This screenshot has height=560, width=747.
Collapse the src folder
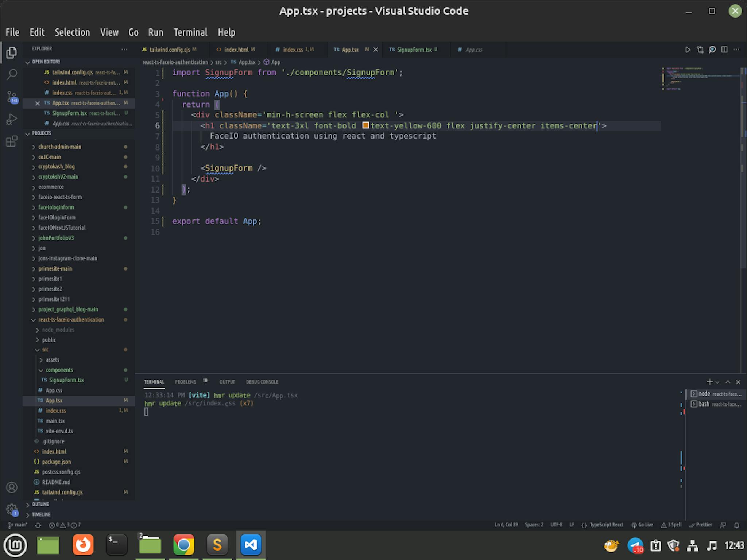point(44,350)
